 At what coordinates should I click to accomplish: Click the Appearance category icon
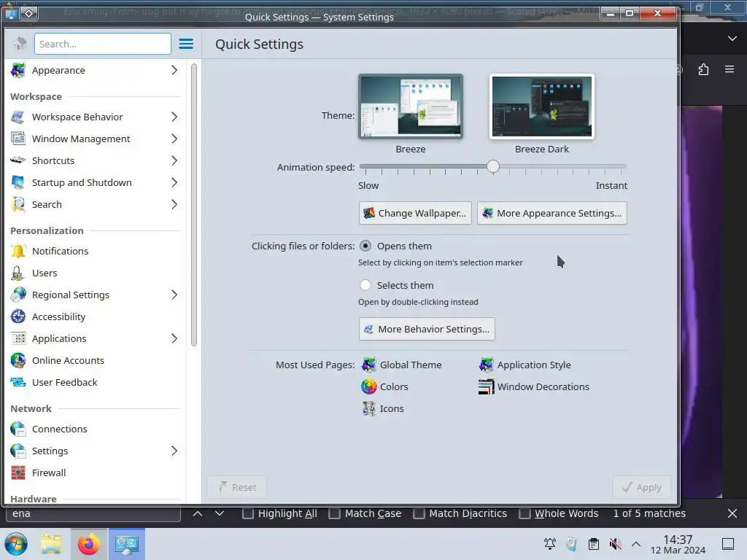18,71
